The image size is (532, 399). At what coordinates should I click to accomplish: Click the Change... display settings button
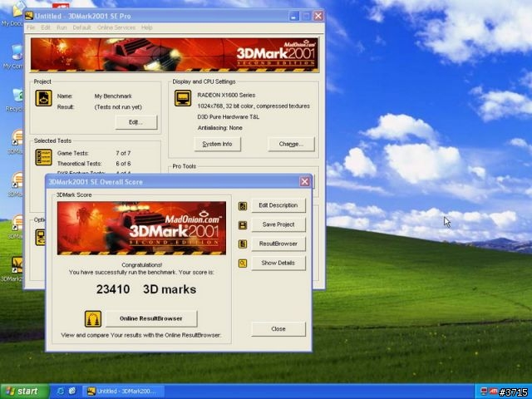pos(291,144)
